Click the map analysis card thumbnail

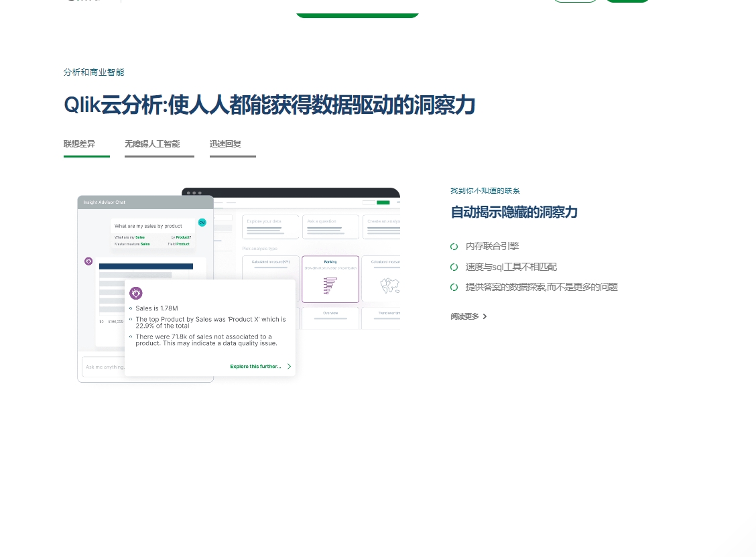click(389, 286)
